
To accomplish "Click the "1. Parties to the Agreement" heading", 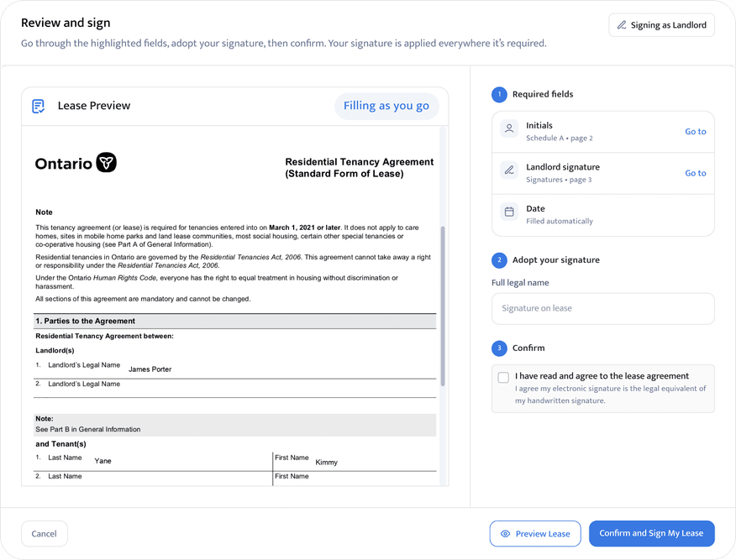I will point(85,322).
